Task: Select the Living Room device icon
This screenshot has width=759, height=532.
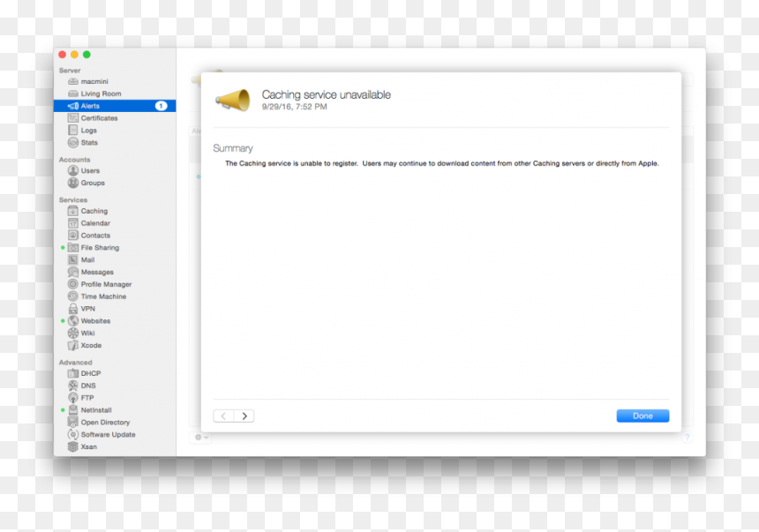Action: click(73, 94)
